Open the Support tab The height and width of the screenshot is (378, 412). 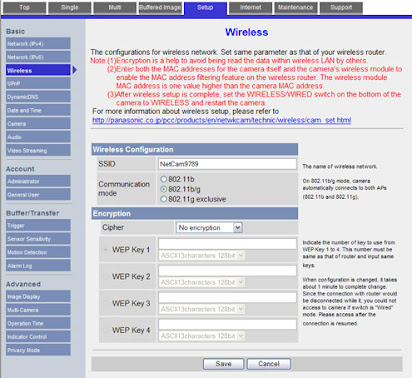pos(341,8)
